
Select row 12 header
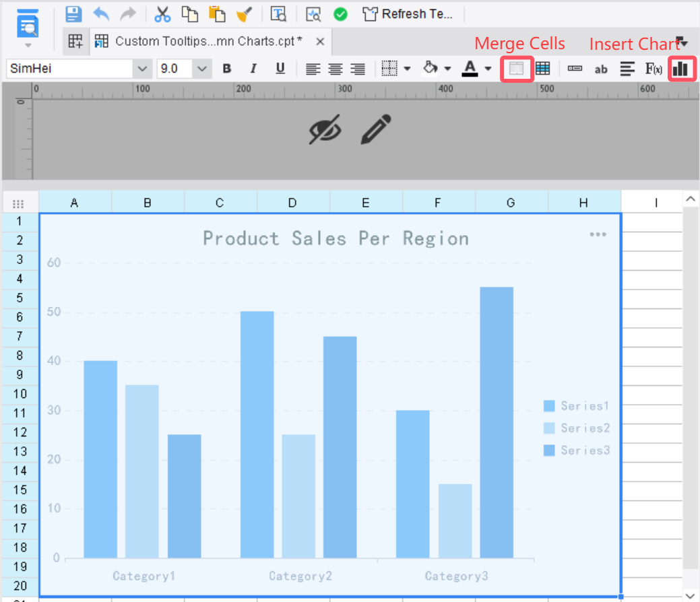pos(20,432)
